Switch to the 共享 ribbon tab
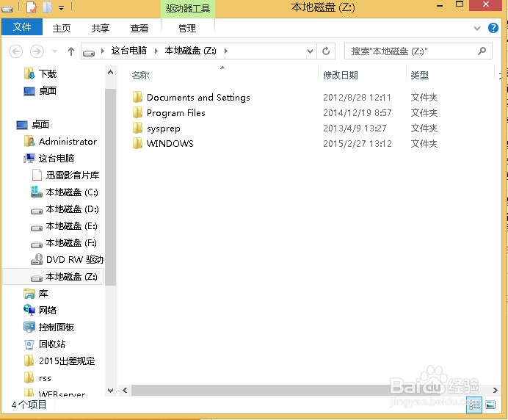This screenshot has height=420, width=508. [x=101, y=28]
